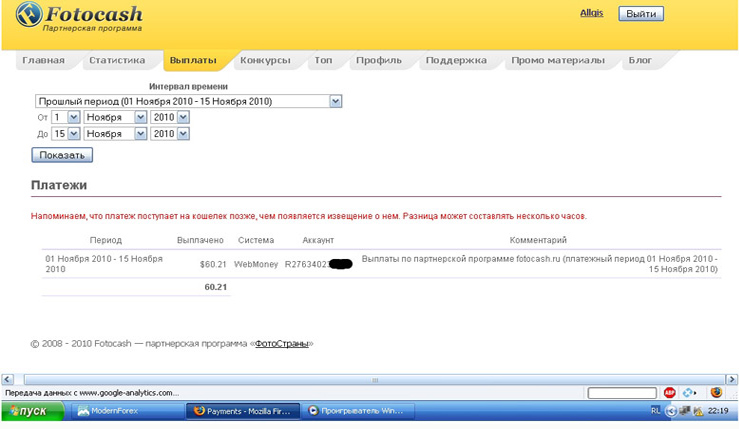
Task: Open the Поддержка tab
Action: coord(456,60)
